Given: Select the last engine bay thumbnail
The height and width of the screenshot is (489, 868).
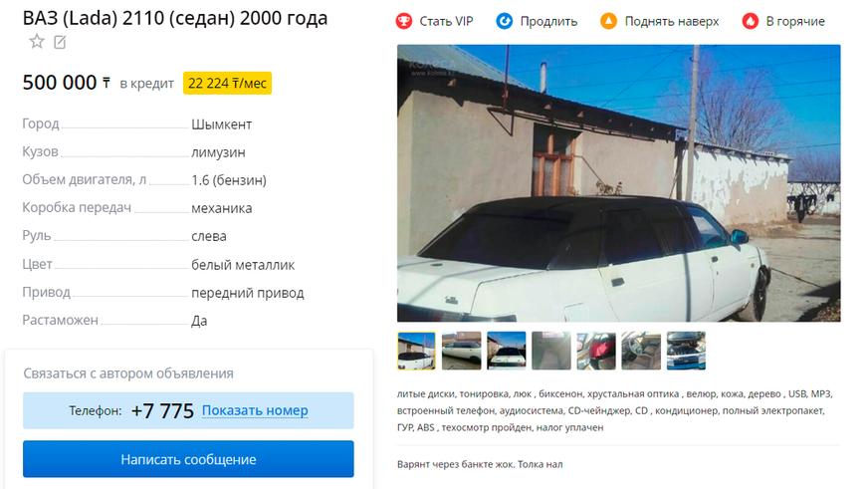Looking at the screenshot, I should tap(686, 351).
